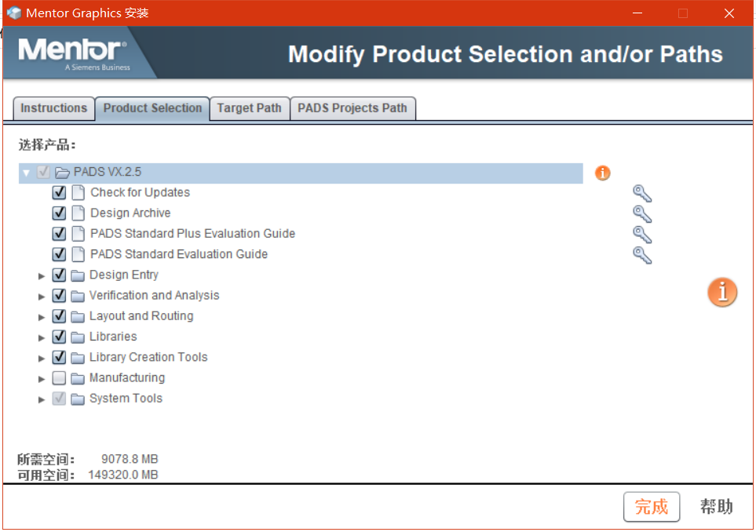Click the greyed System Tools checkbox
Image resolution: width=756 pixels, height=532 pixels.
coord(59,399)
